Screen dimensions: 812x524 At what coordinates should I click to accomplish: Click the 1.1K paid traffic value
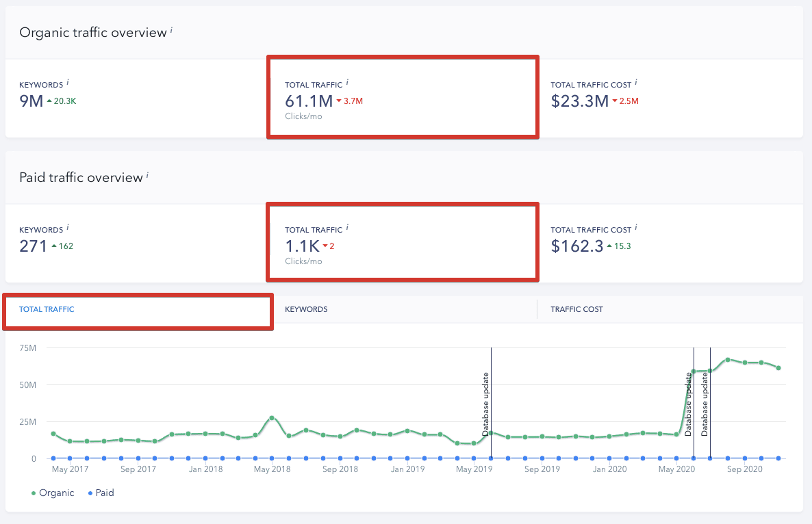[303, 246]
